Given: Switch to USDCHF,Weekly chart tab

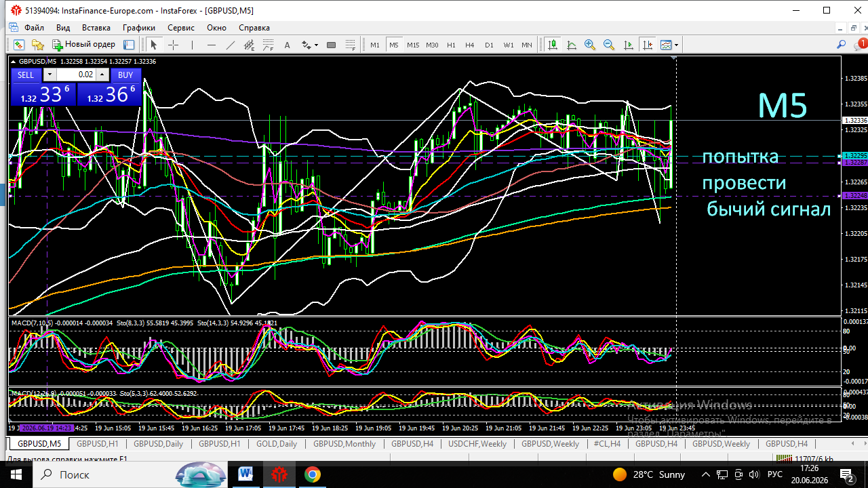Looking at the screenshot, I should (477, 444).
